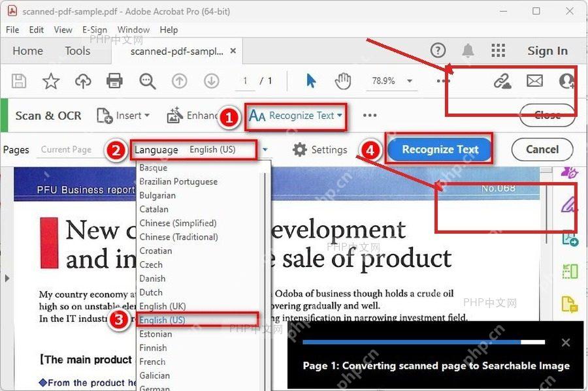This screenshot has height=391, width=588.
Task: Select Danish language
Action: coord(152,279)
